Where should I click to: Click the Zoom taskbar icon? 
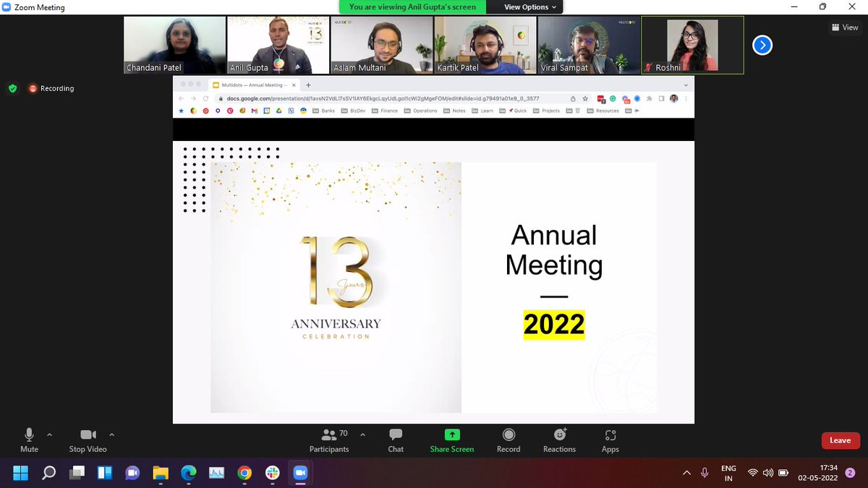click(300, 473)
